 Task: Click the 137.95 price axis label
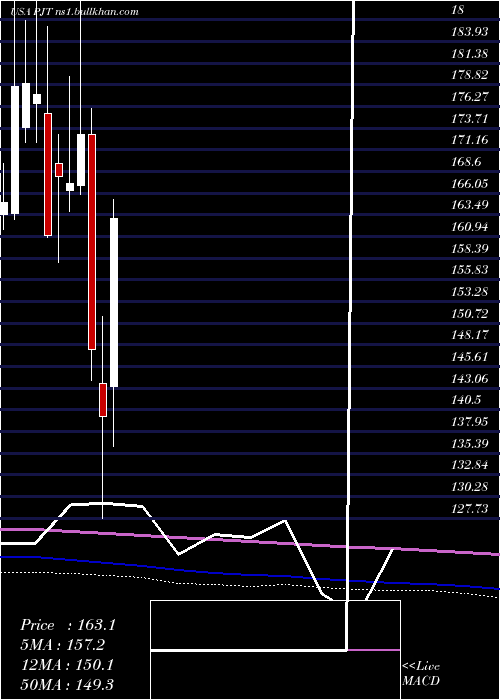tap(469, 422)
